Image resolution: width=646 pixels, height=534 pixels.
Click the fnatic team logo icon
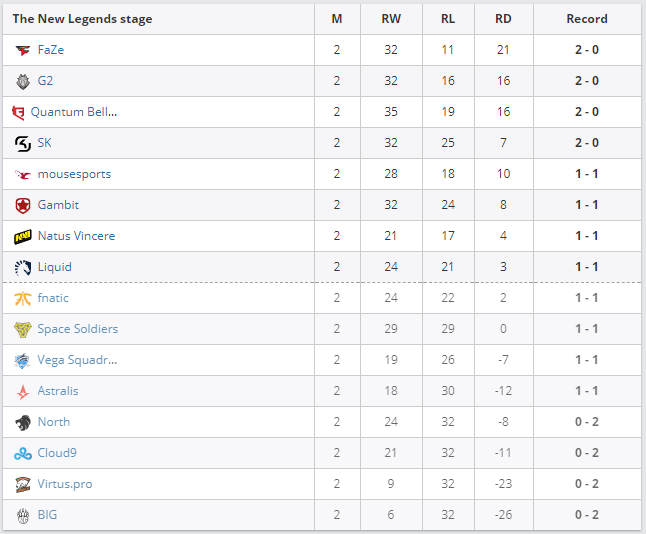pos(23,298)
